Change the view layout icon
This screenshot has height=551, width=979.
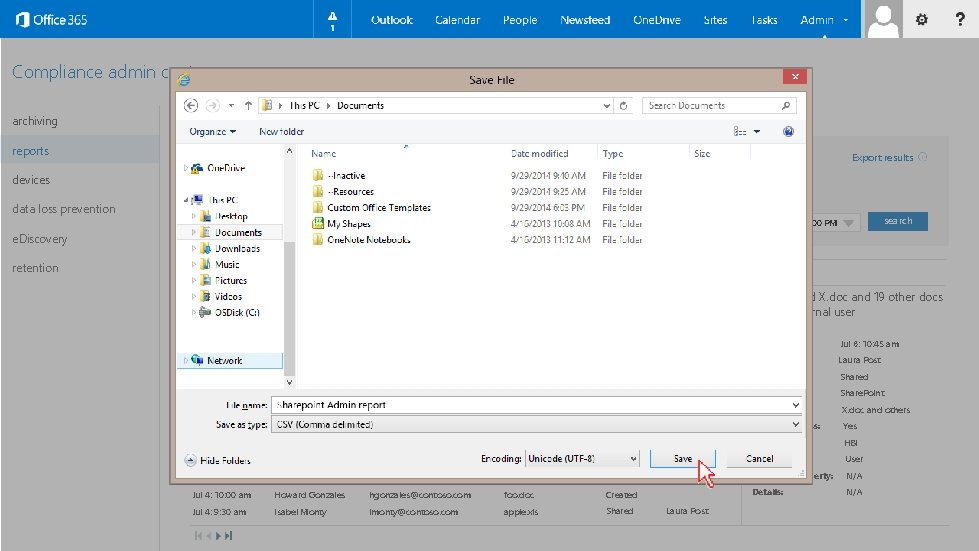(740, 132)
